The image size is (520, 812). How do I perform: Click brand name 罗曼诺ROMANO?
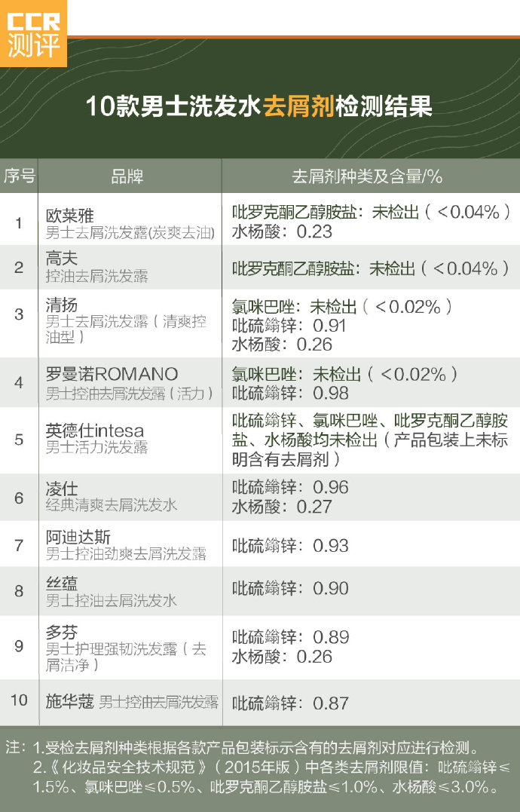pos(112,374)
